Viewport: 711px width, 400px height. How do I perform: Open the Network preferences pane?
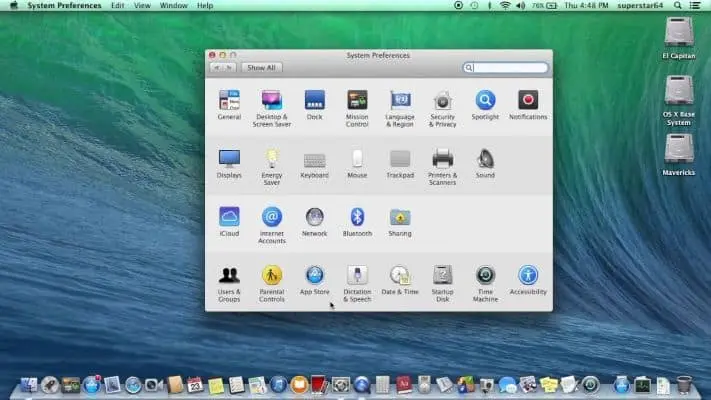[314, 222]
